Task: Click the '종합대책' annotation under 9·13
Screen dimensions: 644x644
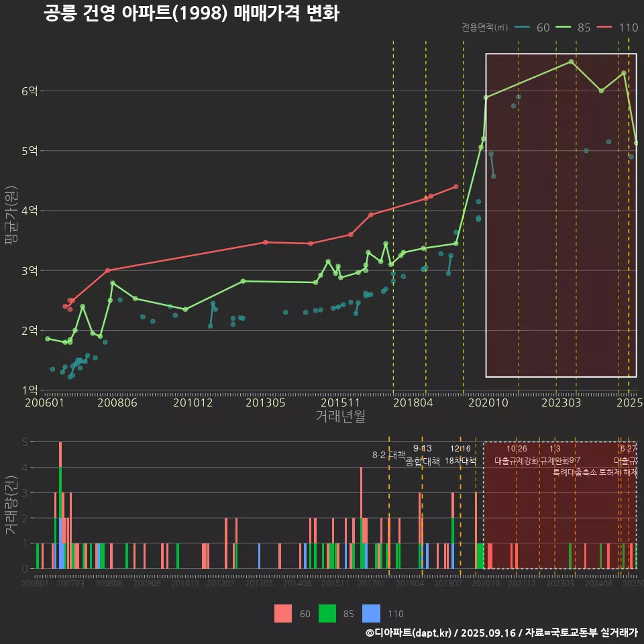Action: tap(423, 462)
